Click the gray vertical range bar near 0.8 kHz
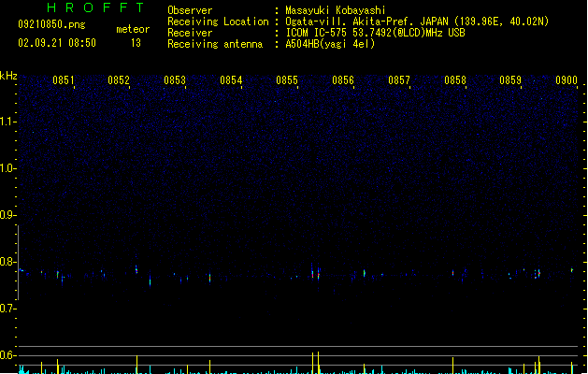Image resolution: width=588 pixels, height=374 pixels. coord(18,263)
